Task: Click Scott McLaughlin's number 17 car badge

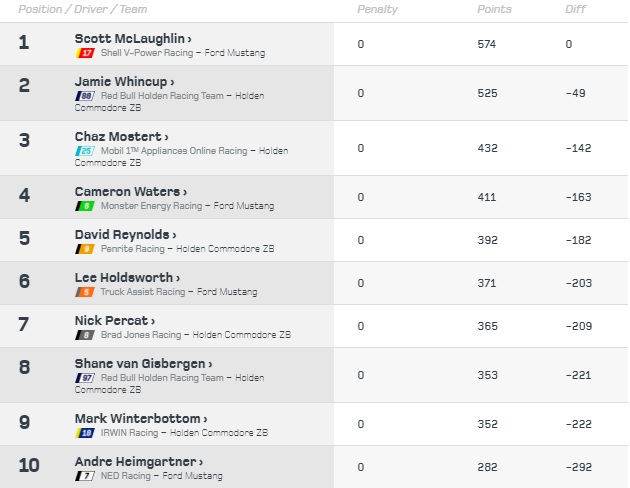Action: (85, 52)
